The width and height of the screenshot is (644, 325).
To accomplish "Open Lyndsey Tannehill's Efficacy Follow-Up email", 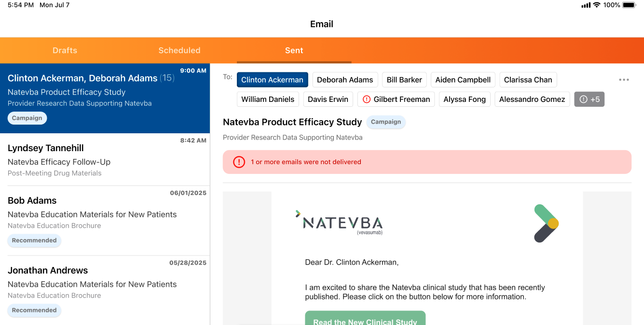I will 105,160.
